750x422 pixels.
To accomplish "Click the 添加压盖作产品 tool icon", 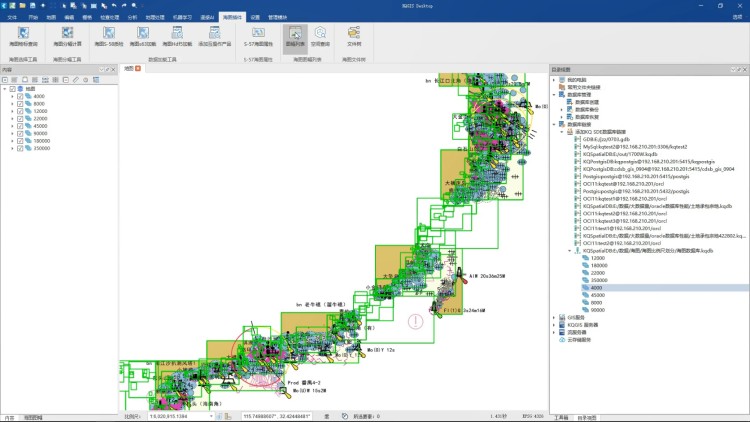I will [212, 36].
